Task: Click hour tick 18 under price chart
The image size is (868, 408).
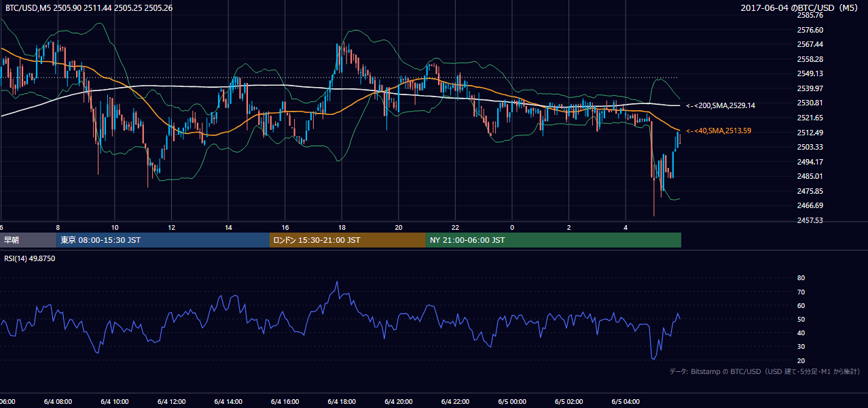Action: (342, 227)
